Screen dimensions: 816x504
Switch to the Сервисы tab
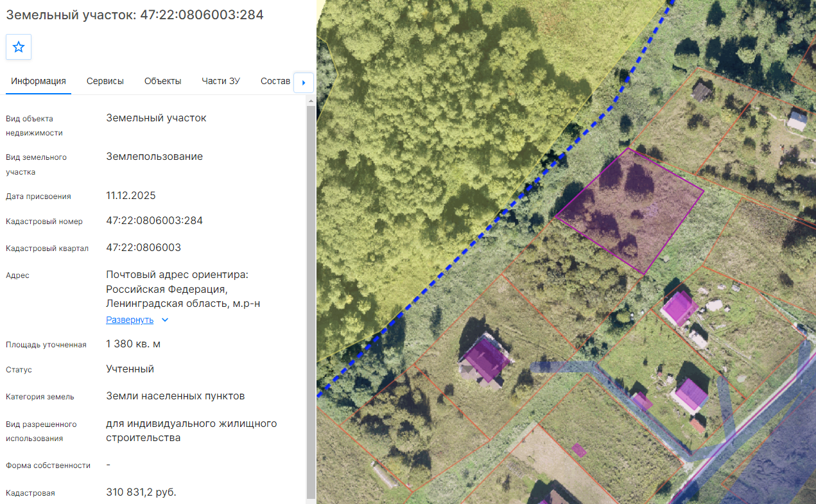pyautogui.click(x=105, y=81)
